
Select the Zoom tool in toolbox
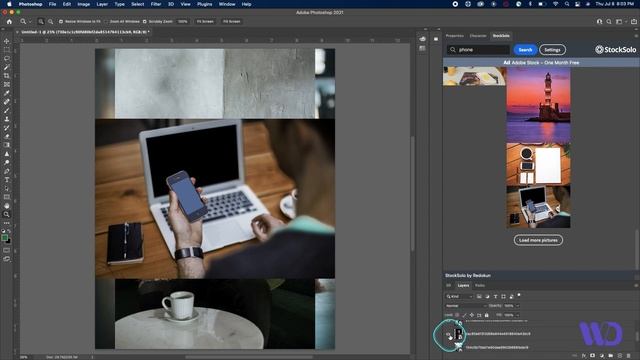7,214
